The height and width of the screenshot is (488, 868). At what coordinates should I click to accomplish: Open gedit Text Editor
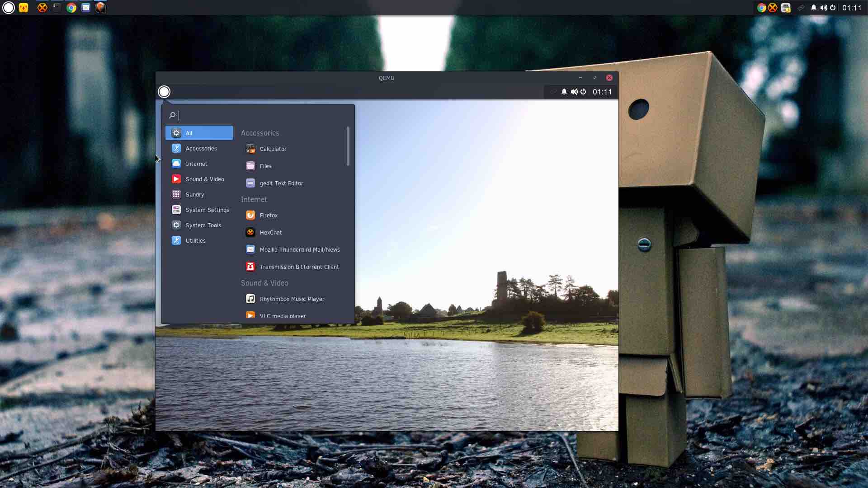click(x=280, y=183)
